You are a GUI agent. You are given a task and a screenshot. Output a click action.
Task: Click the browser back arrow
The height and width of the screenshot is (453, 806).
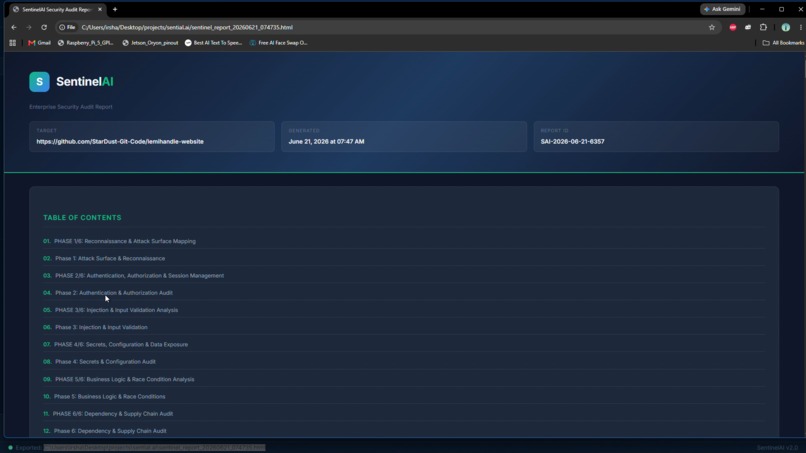(x=14, y=27)
